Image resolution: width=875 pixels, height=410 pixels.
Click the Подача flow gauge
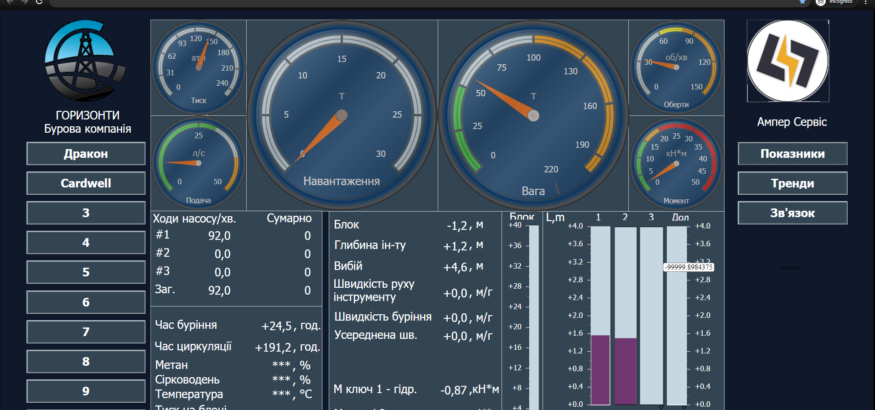point(198,163)
